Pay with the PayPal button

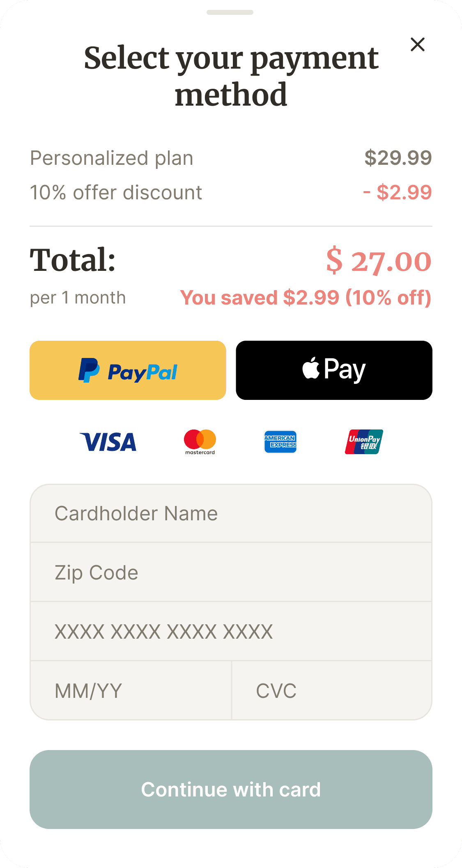(x=128, y=370)
